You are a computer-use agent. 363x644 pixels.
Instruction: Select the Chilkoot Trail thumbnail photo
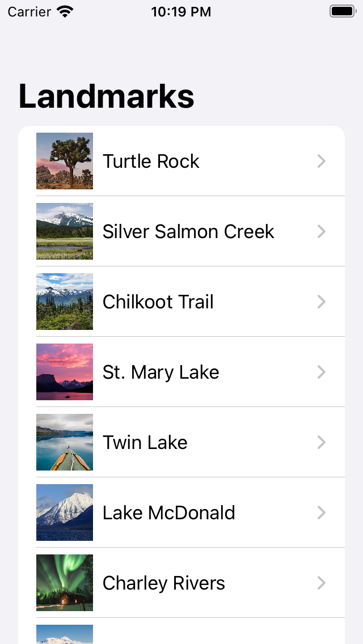[65, 302]
